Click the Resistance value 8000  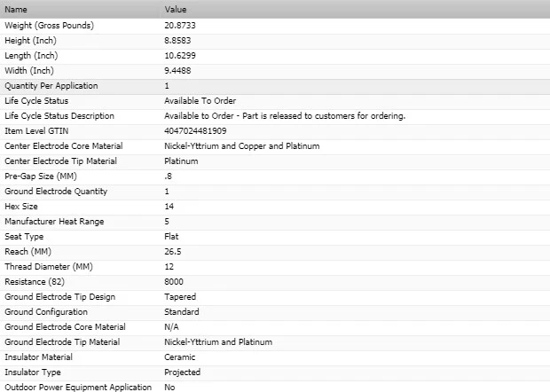point(175,282)
